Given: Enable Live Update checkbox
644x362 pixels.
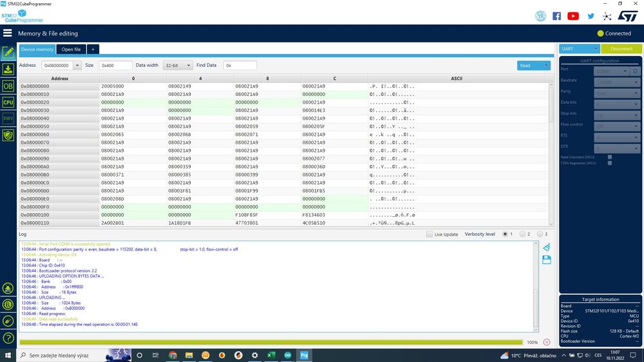Looking at the screenshot, I should tap(429, 234).
